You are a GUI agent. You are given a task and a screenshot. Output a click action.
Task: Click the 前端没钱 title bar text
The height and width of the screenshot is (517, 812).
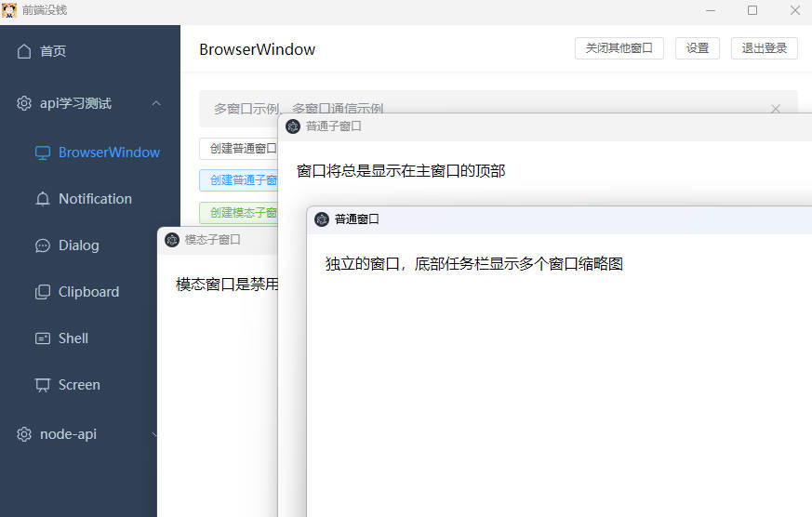(45, 10)
